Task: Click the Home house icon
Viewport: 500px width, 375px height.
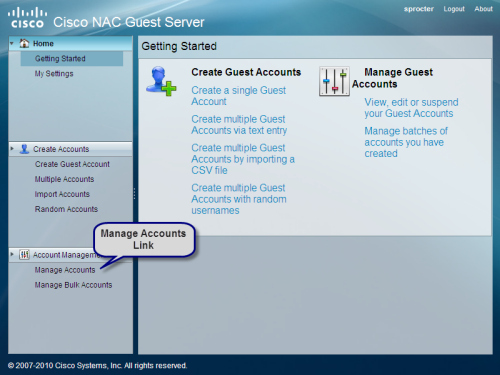Action: 24,43
